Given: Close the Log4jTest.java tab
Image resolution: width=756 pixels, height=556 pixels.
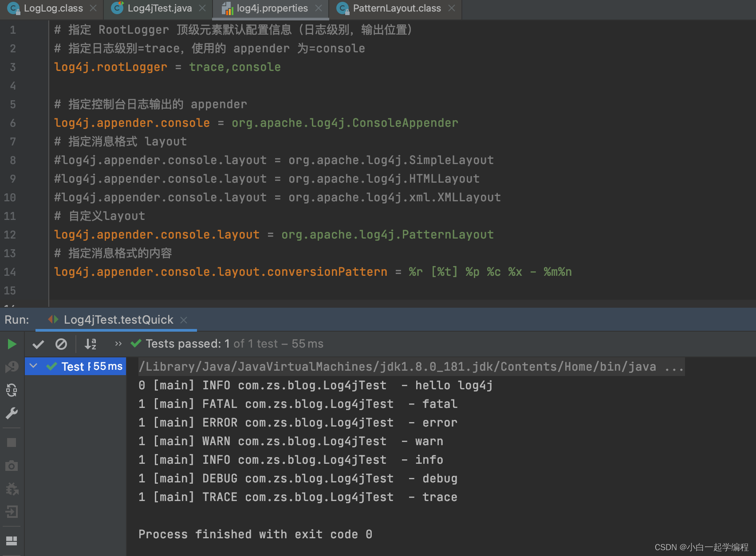Looking at the screenshot, I should 202,8.
